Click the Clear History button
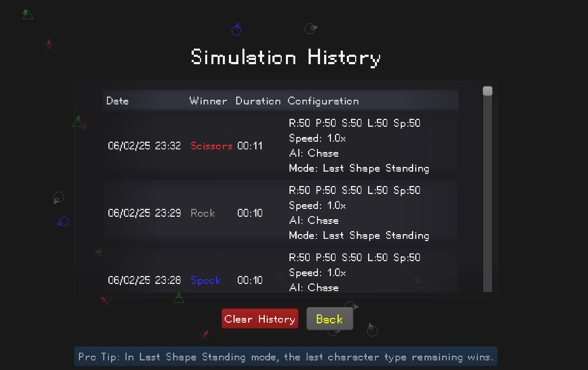Viewport: 588px width, 370px height. (260, 318)
